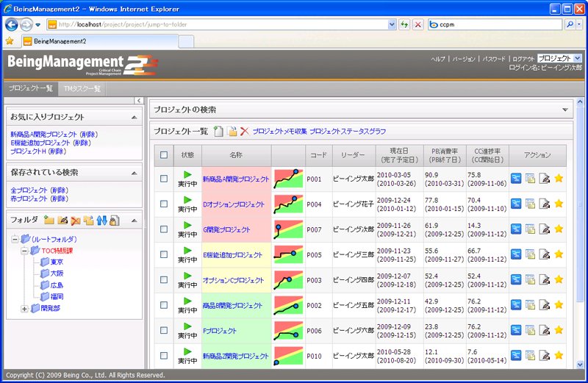Toggle the select-all checkbox in table header
Screen dimensions: 588x383
point(164,155)
